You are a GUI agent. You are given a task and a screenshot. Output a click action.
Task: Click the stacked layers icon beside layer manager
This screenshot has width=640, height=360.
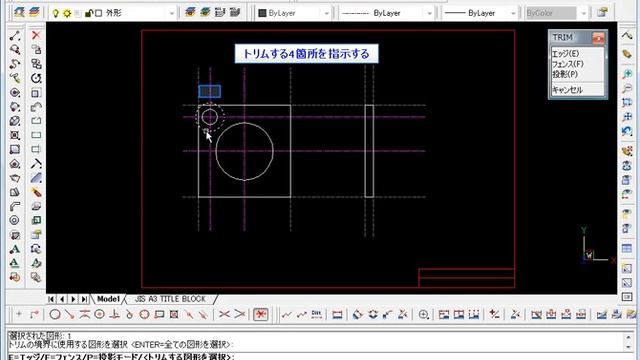pos(34,13)
